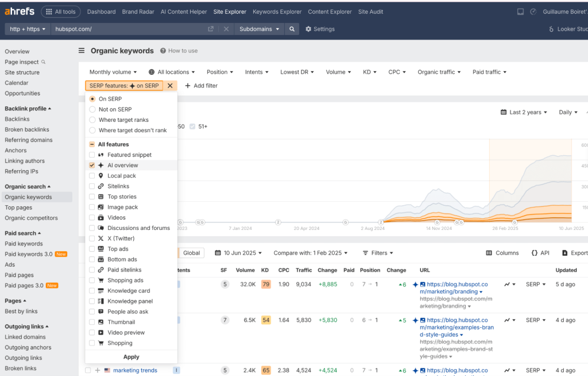Open the Position filter dropdown
This screenshot has height=376, width=588.
220,72
